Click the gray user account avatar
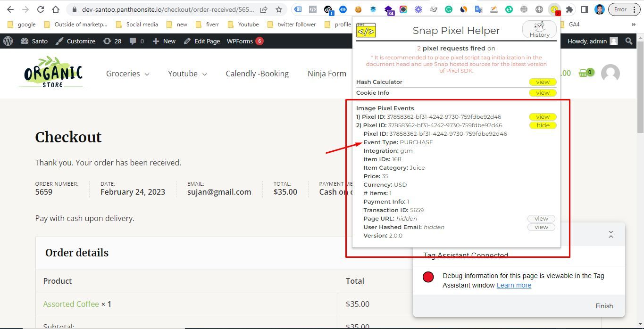The height and width of the screenshot is (329, 644). point(610,74)
